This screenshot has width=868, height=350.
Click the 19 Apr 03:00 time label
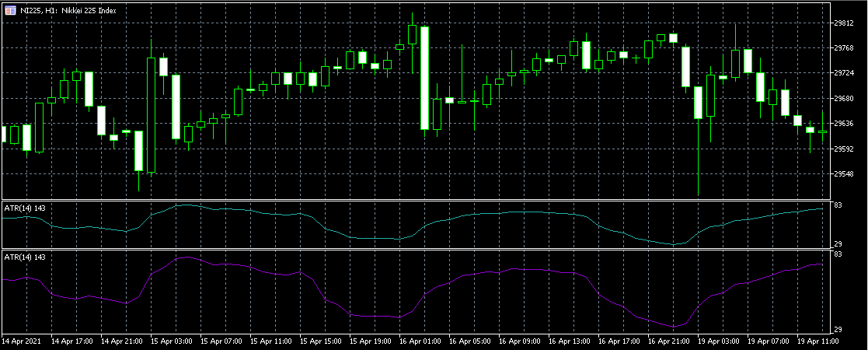pyautogui.click(x=717, y=341)
